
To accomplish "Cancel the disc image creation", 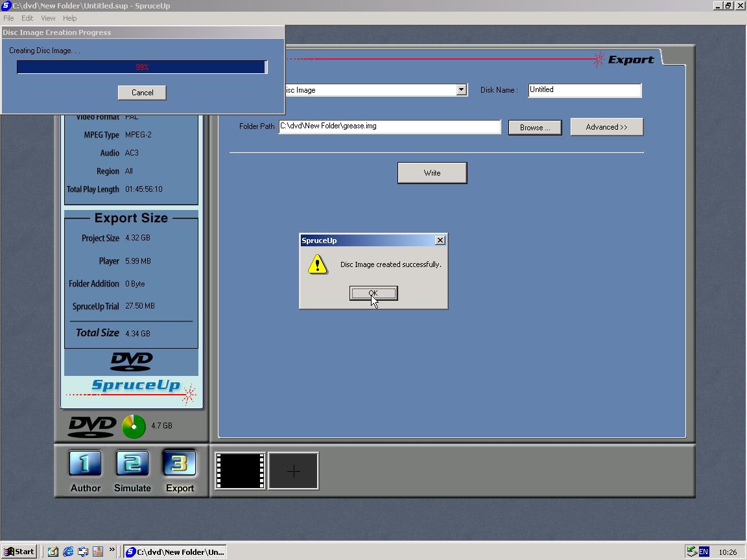I will click(142, 93).
